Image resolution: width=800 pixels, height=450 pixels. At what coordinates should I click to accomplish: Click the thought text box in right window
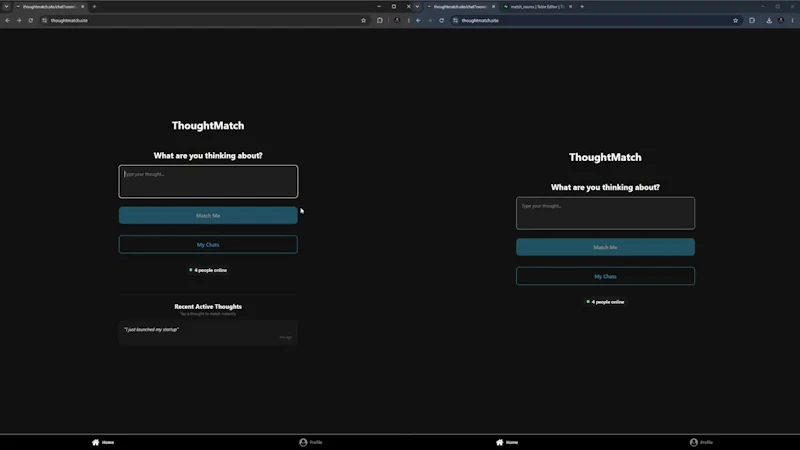(605, 213)
